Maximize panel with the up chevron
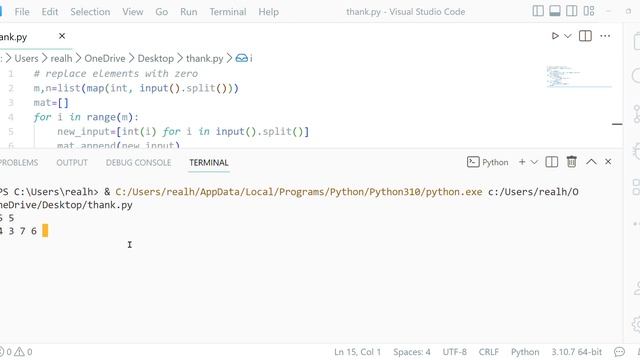 click(x=591, y=162)
